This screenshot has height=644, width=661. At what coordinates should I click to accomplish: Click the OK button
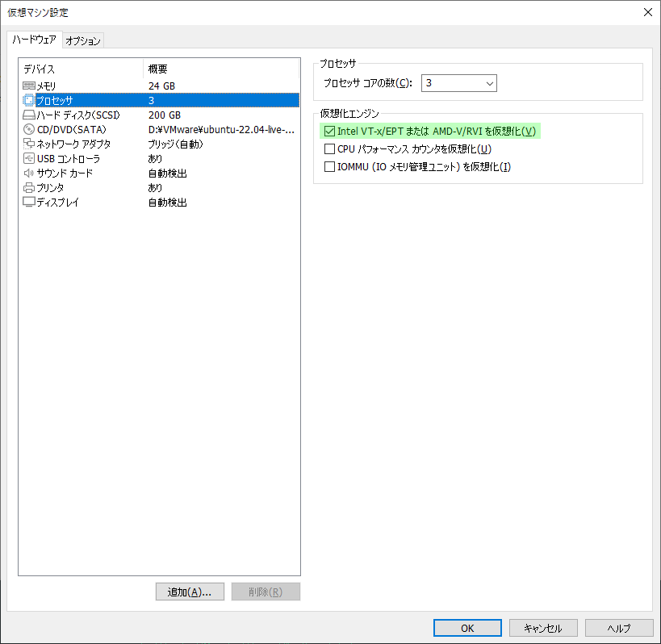[467, 628]
